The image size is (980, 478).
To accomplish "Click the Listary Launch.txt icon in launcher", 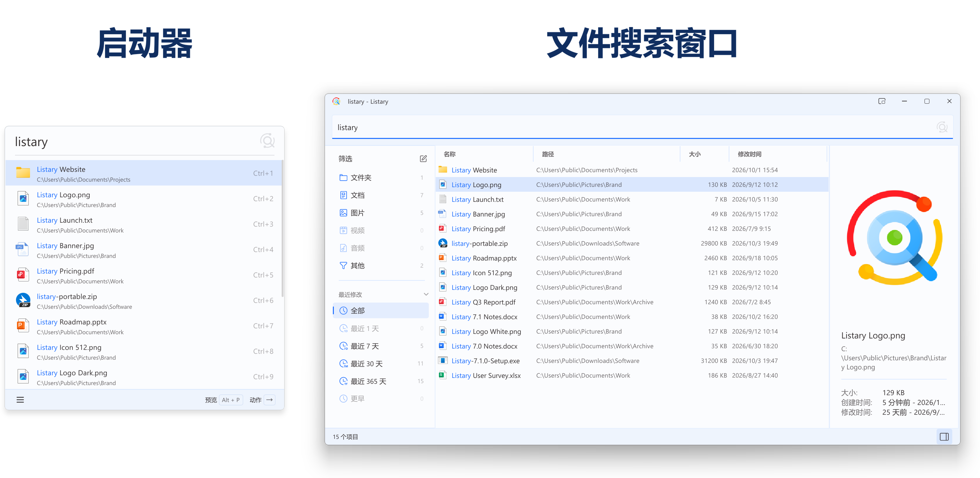I will pyautogui.click(x=23, y=223).
